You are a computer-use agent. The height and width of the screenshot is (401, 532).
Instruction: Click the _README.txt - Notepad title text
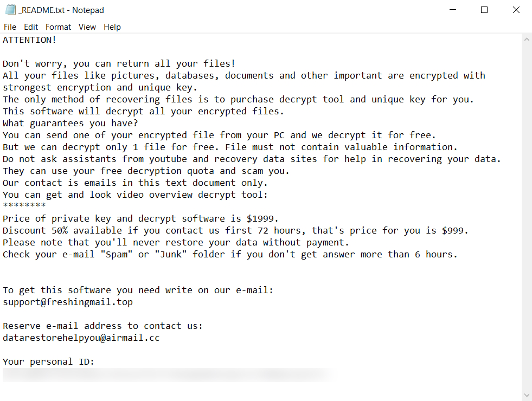click(x=61, y=10)
